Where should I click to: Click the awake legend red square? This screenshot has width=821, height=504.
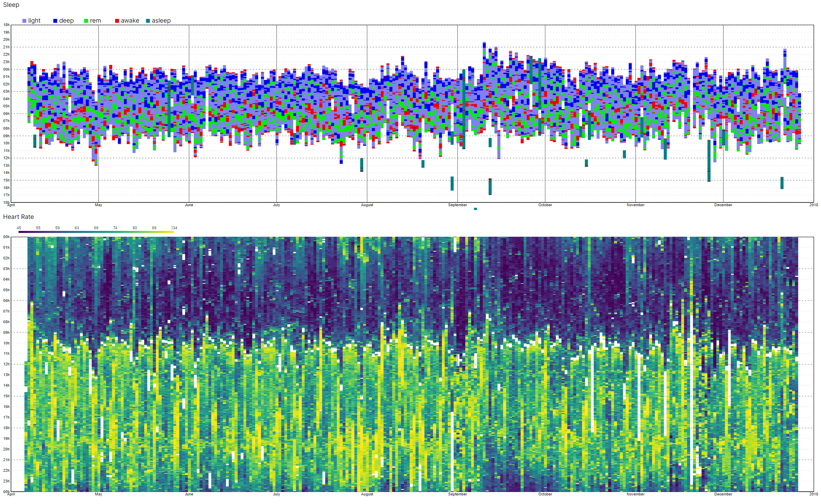[117, 21]
